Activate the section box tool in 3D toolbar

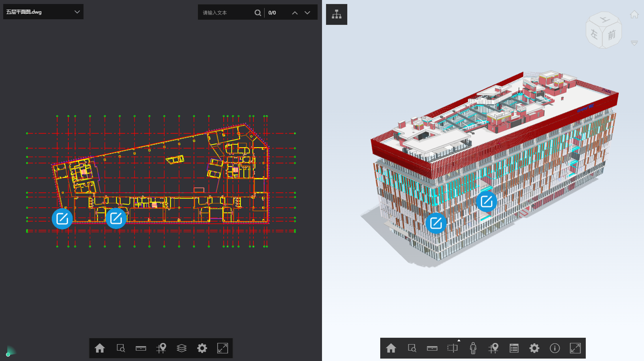point(452,348)
